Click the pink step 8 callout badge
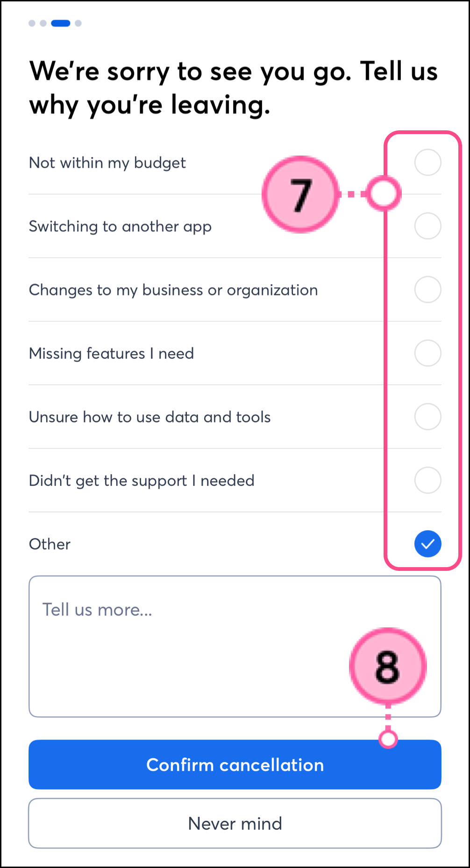 click(388, 666)
